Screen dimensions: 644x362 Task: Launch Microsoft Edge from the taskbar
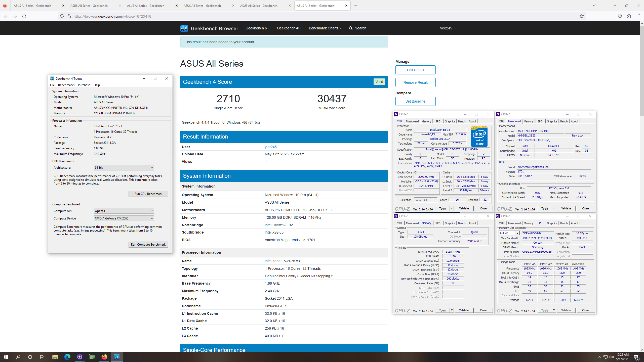[67, 357]
